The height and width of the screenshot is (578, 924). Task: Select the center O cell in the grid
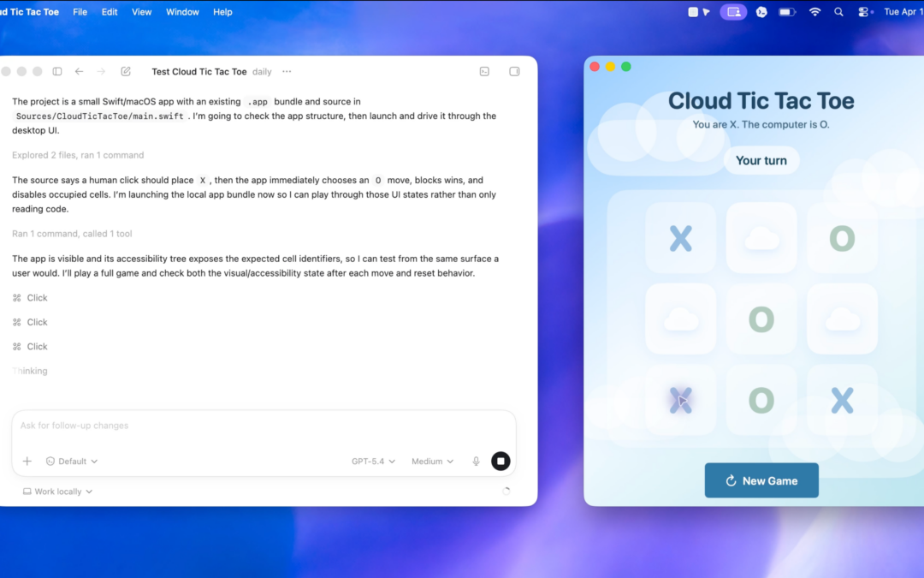[761, 319]
